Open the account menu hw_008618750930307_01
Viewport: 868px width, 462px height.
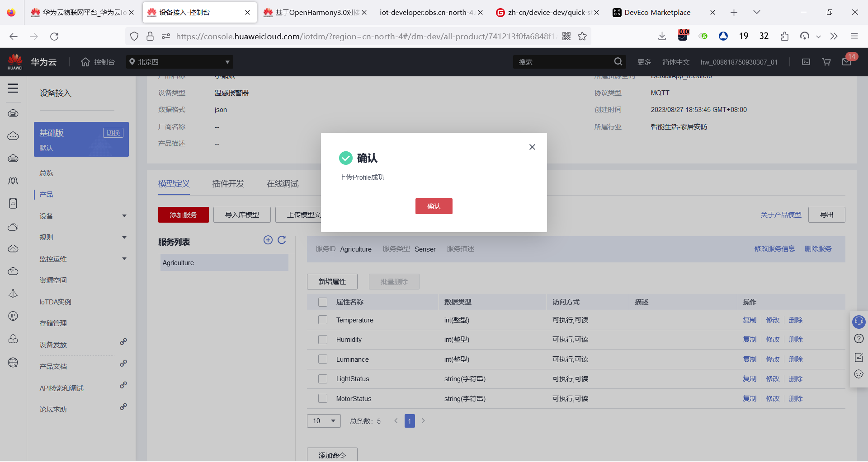[x=739, y=62]
